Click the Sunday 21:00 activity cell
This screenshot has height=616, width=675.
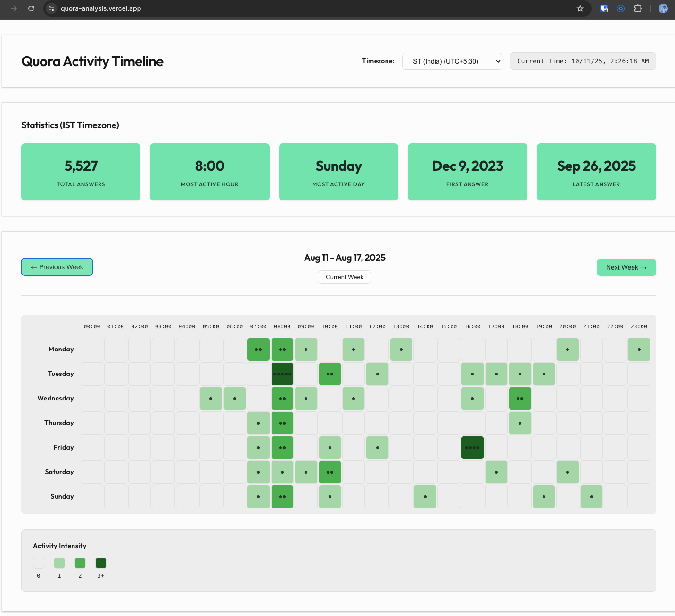[x=592, y=497]
